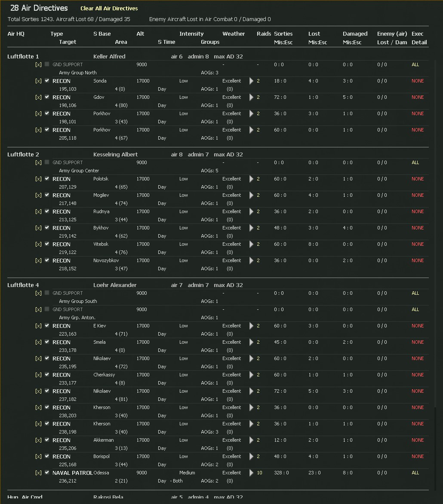Toggle the Cherkassy RECON directive checkbox
The height and width of the screenshot is (504, 443).
click(47, 374)
